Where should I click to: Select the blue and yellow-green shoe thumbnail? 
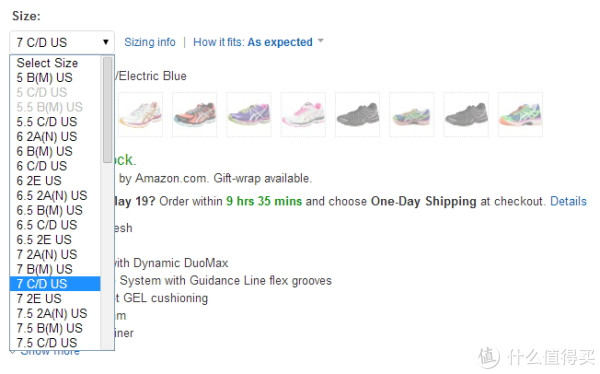[x=412, y=114]
